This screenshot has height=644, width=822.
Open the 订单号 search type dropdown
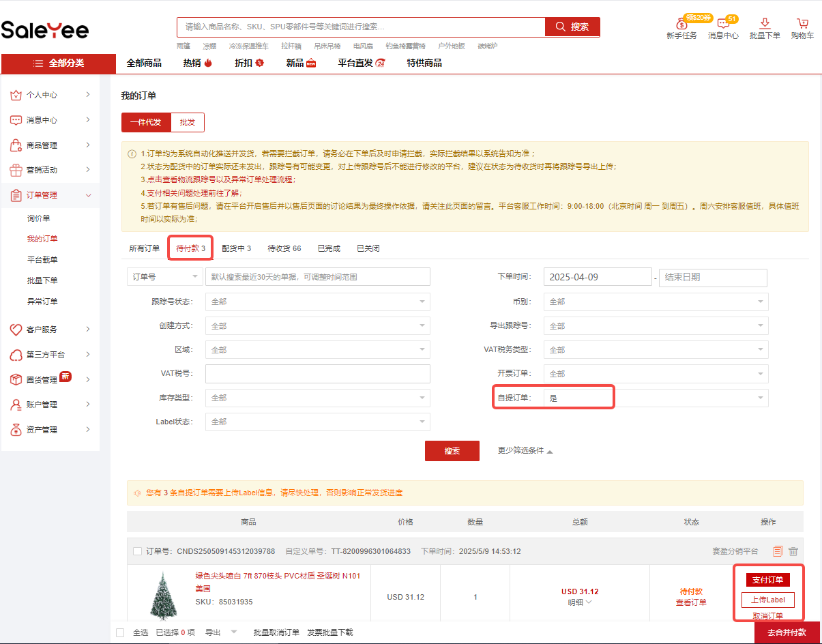(164, 277)
